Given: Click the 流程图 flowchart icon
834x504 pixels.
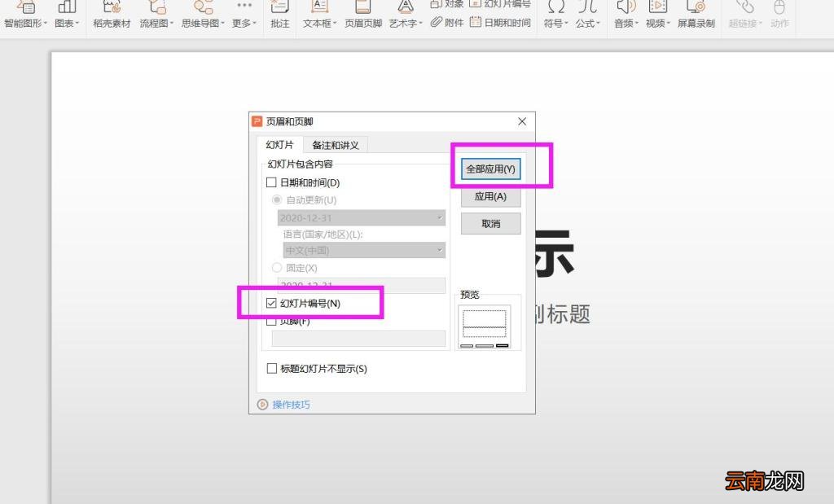Looking at the screenshot, I should pos(155,16).
